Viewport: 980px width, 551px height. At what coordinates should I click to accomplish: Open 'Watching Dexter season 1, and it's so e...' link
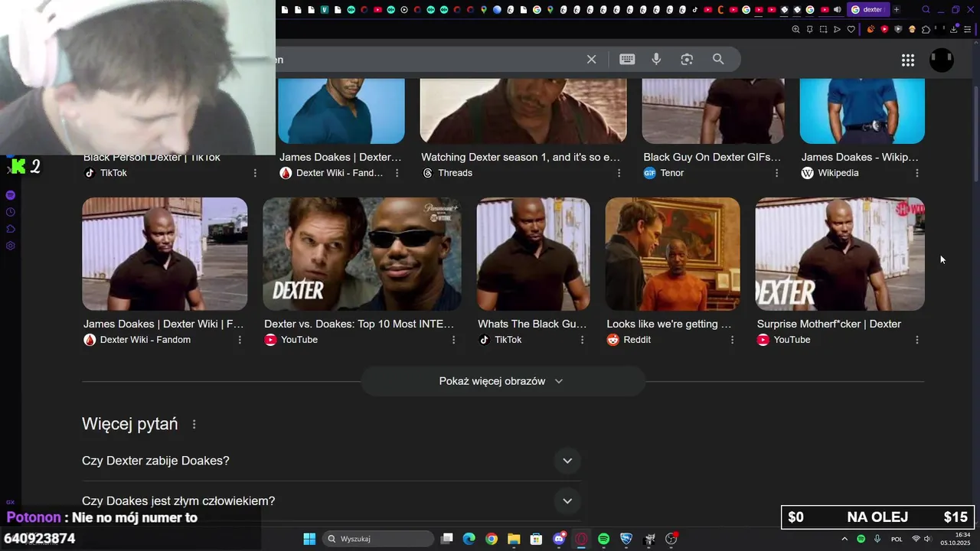pos(521,157)
